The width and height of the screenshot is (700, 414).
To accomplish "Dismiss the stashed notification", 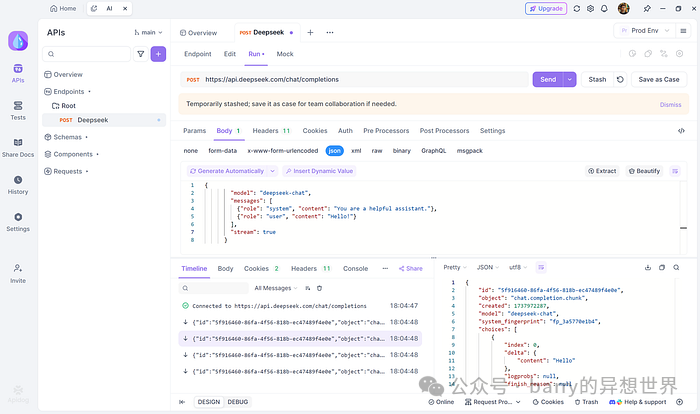I will pos(671,105).
